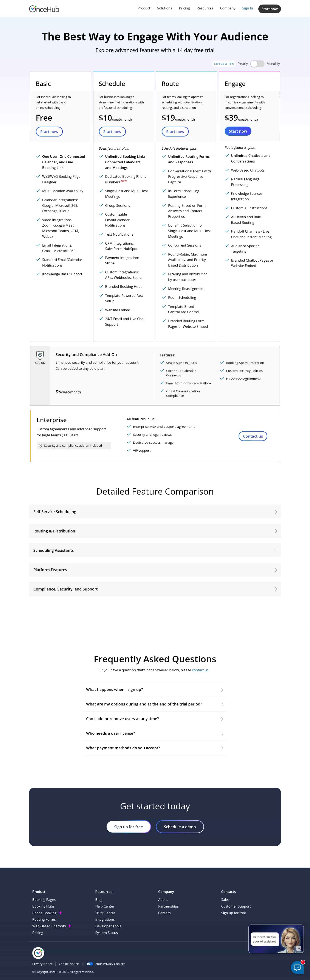Switch billing toggle between Yearly and Monthly
Screen dimensions: 310x980
pos(257,64)
